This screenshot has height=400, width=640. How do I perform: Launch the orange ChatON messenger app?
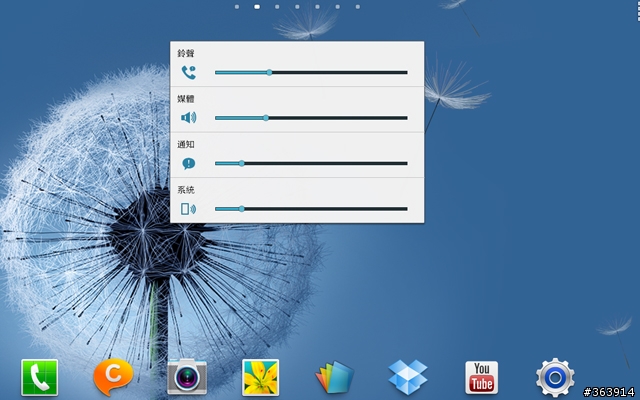pyautogui.click(x=113, y=376)
